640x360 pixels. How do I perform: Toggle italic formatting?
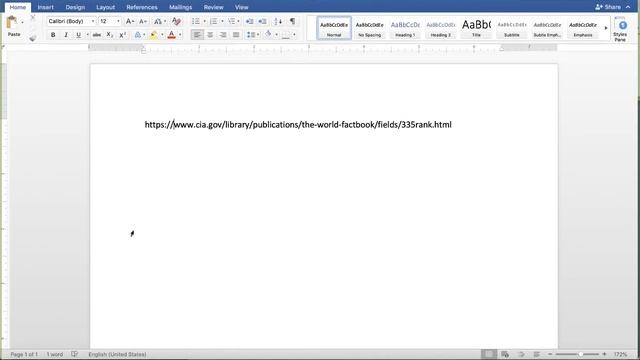(66, 35)
